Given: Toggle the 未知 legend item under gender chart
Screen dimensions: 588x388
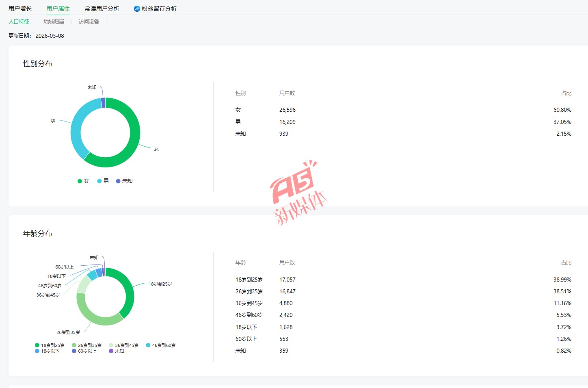Looking at the screenshot, I should point(124,181).
